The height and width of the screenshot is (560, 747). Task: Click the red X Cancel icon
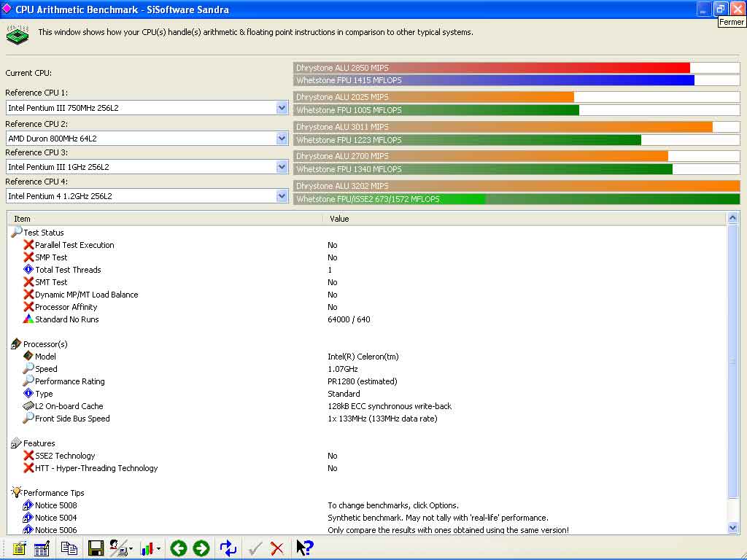point(277,548)
